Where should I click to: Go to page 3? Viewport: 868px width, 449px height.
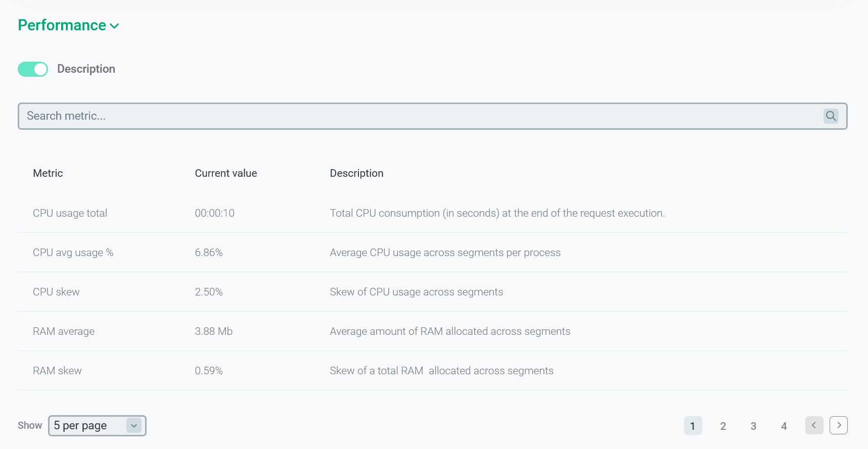click(x=753, y=426)
